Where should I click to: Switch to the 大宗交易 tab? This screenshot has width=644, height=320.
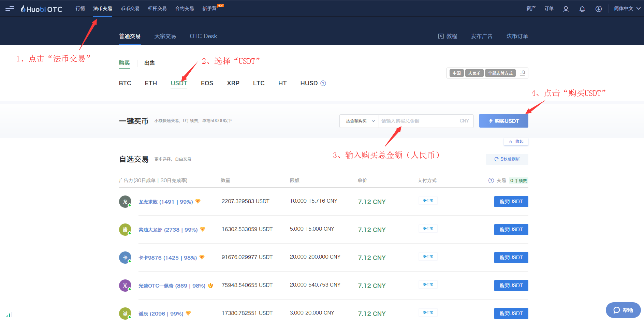165,36
